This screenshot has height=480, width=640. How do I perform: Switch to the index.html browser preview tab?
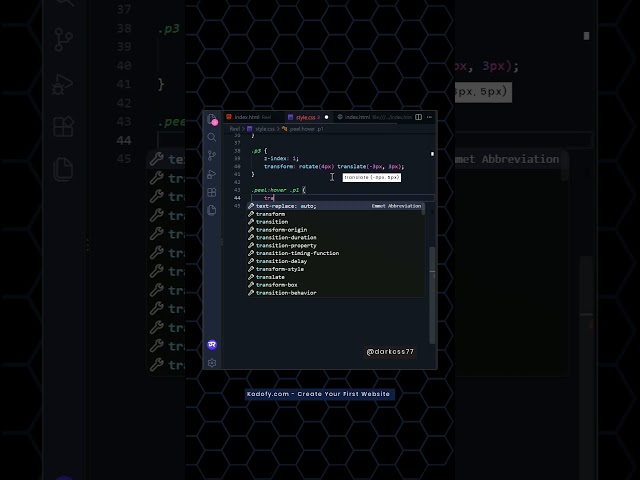coord(374,117)
